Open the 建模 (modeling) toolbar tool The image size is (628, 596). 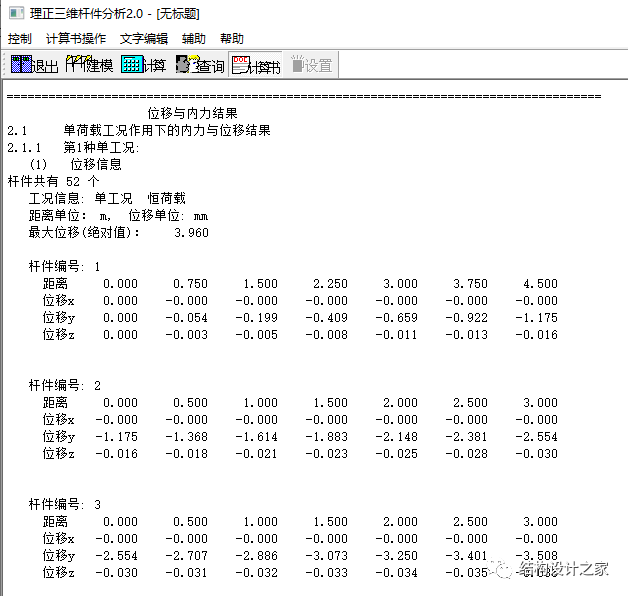pyautogui.click(x=89, y=64)
